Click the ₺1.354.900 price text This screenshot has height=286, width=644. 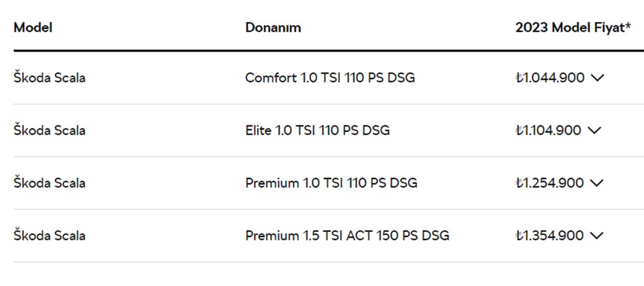pyautogui.click(x=550, y=235)
